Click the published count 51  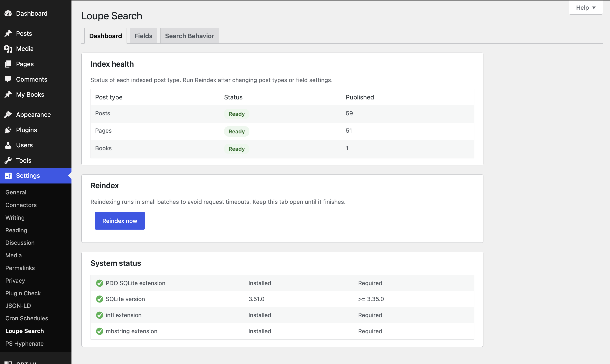click(349, 131)
